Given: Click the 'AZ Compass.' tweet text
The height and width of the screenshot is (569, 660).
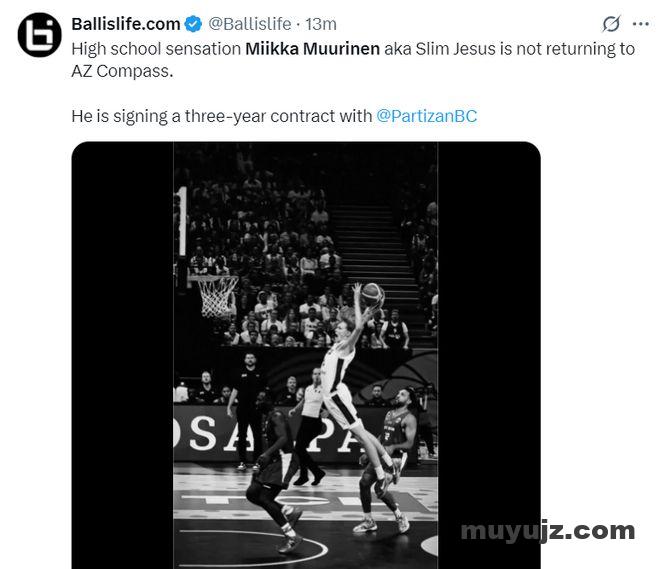Looking at the screenshot, I should click(122, 71).
